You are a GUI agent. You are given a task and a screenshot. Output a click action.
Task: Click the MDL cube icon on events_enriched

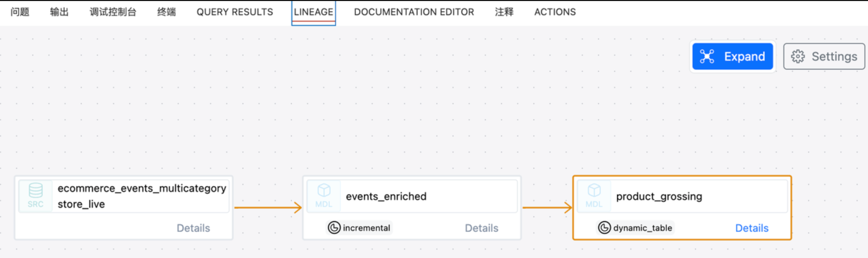pos(323,191)
